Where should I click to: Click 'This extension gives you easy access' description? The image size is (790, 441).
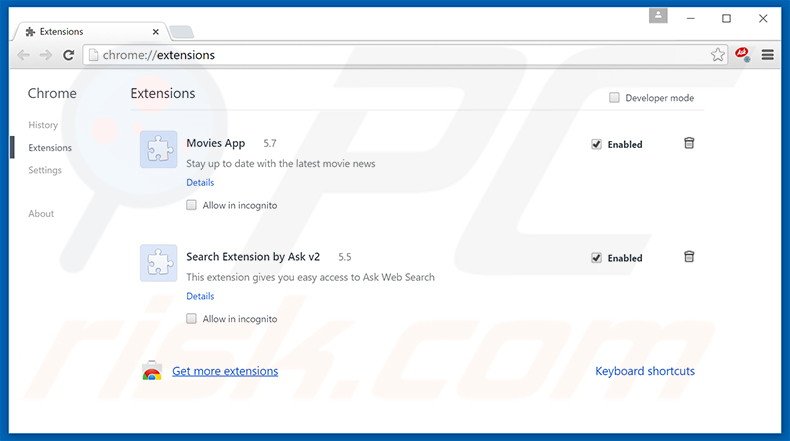[310, 277]
